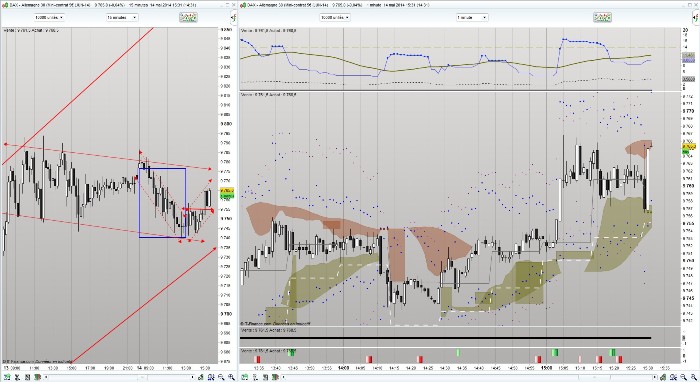Open the units dropdown in the right 1-minute chart
Viewport: 700px width, 382px height.
click(x=334, y=17)
